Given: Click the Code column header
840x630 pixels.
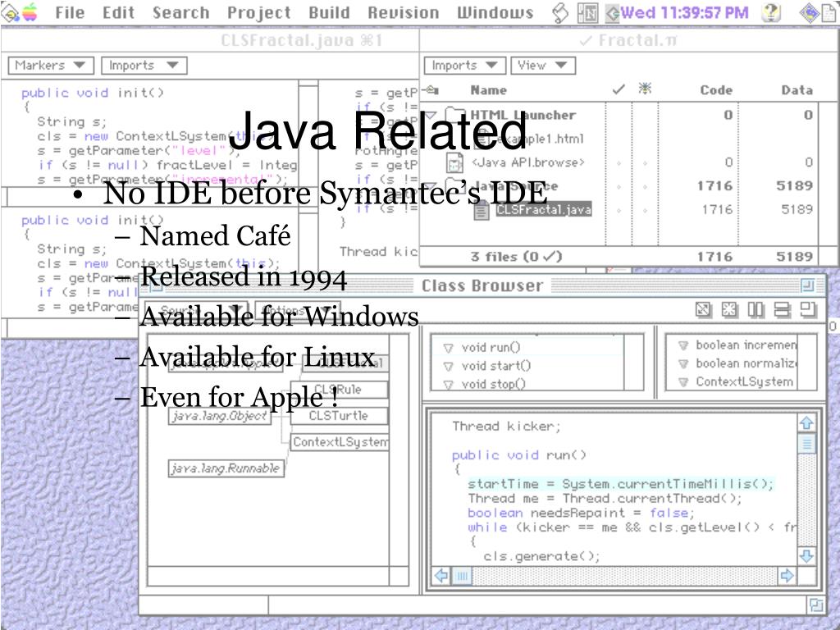Looking at the screenshot, I should [x=716, y=90].
